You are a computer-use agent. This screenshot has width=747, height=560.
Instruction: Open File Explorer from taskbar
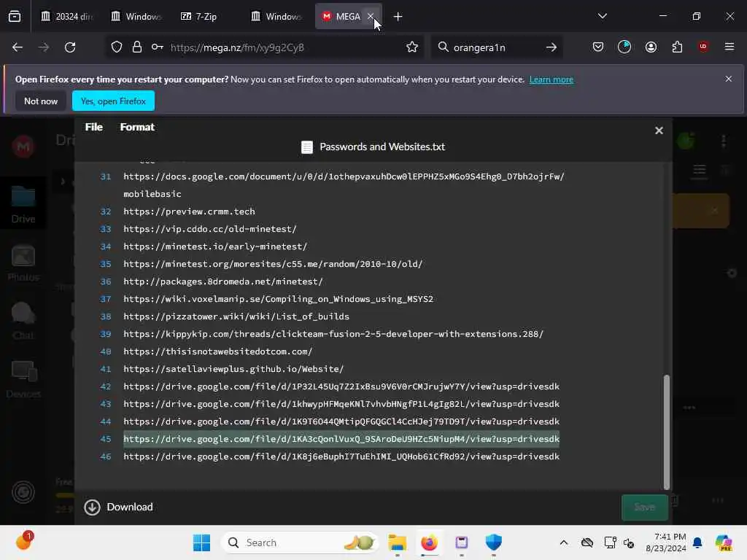point(397,542)
